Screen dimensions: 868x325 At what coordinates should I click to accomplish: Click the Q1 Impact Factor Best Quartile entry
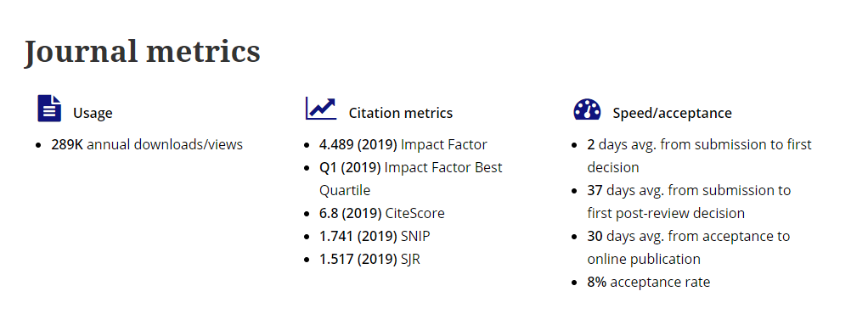(411, 178)
